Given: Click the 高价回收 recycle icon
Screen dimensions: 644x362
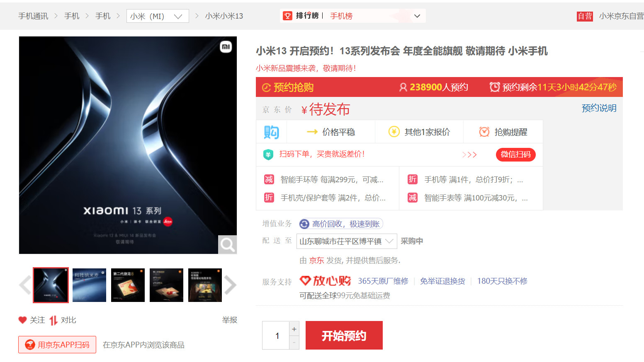Looking at the screenshot, I should pos(305,223).
